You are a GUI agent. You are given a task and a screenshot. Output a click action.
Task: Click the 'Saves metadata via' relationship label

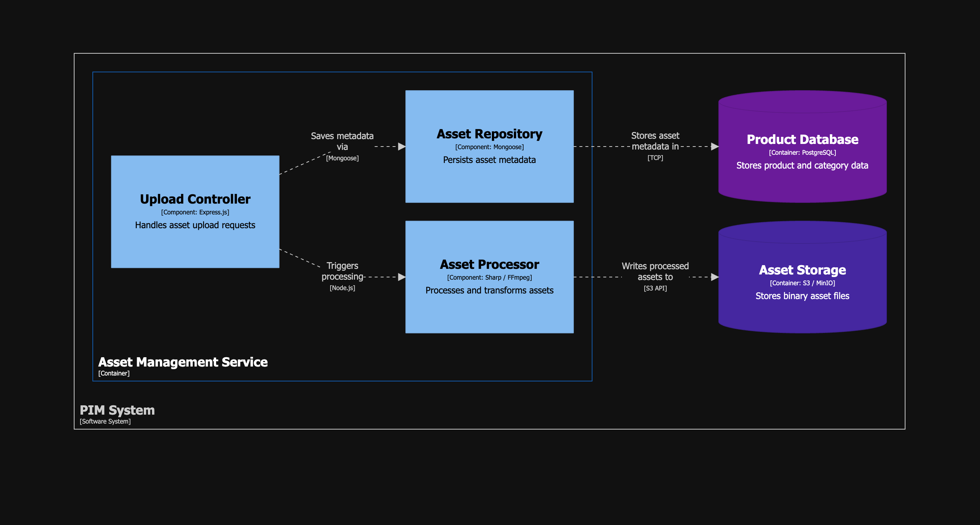(x=342, y=141)
